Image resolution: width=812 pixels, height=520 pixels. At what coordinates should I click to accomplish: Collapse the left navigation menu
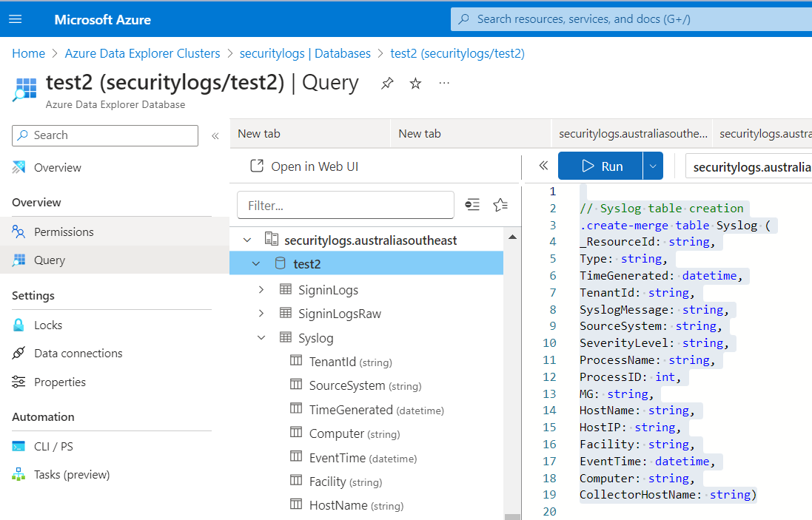(x=215, y=136)
